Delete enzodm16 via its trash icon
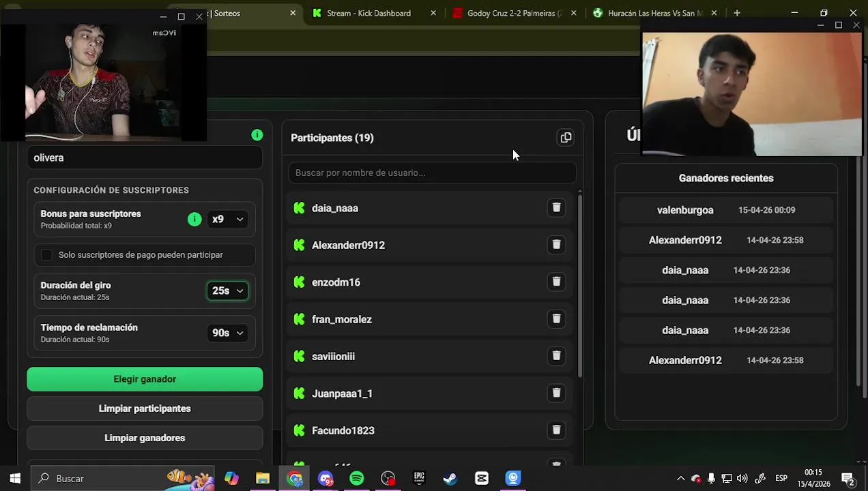This screenshot has width=868, height=491. [x=556, y=282]
